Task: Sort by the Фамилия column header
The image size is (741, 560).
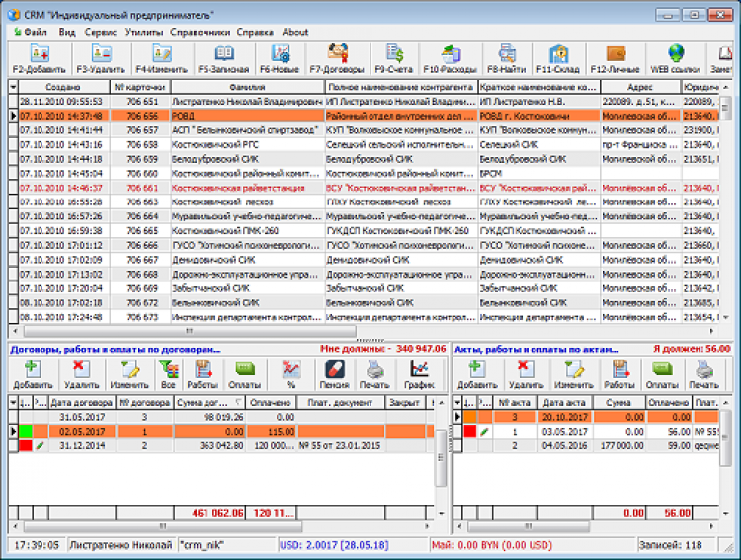Action: pyautogui.click(x=247, y=87)
